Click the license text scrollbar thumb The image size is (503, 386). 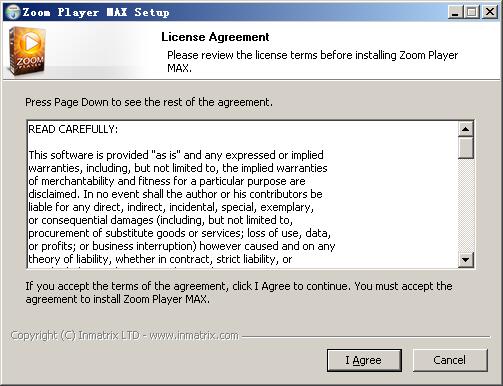(x=466, y=147)
